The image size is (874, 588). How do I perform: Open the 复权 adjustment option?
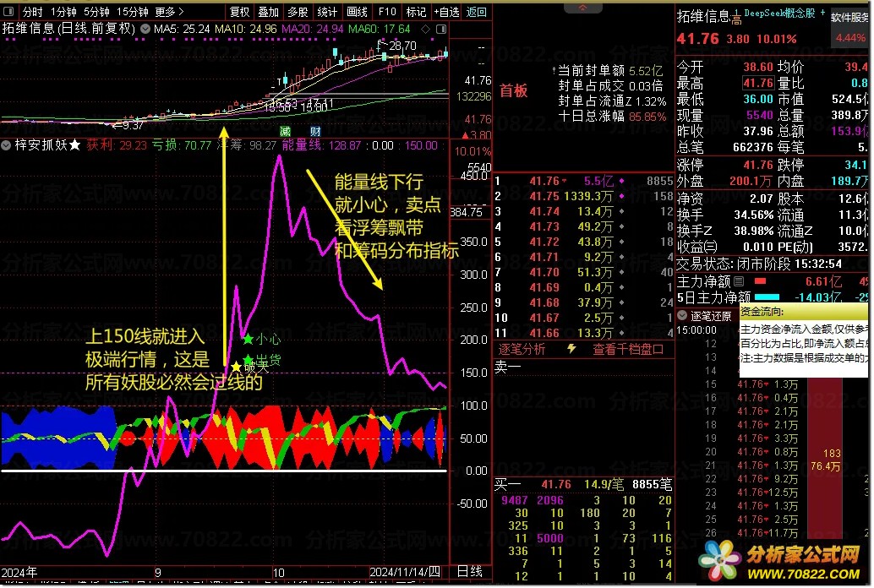point(240,12)
